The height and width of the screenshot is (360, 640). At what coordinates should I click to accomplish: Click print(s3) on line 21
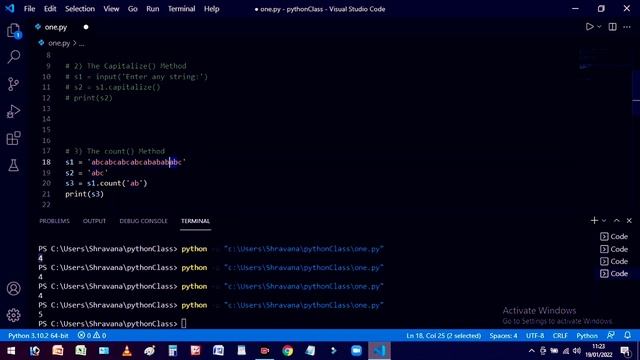click(x=84, y=194)
